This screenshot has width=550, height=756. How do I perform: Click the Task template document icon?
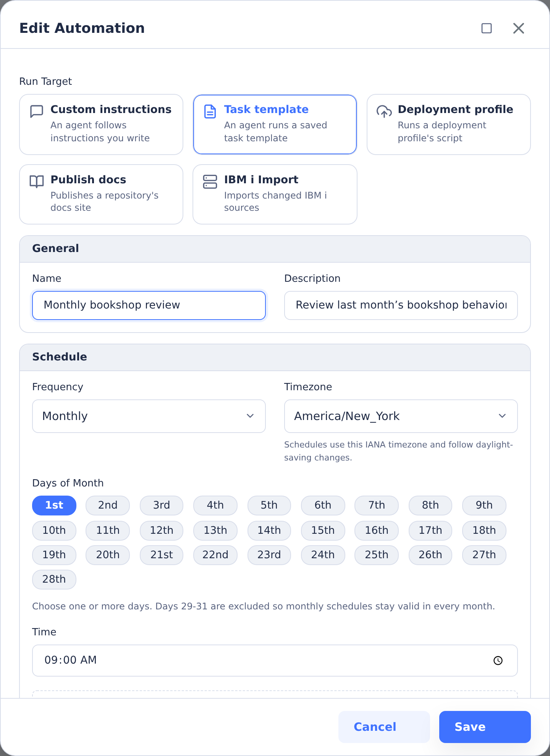click(x=210, y=111)
